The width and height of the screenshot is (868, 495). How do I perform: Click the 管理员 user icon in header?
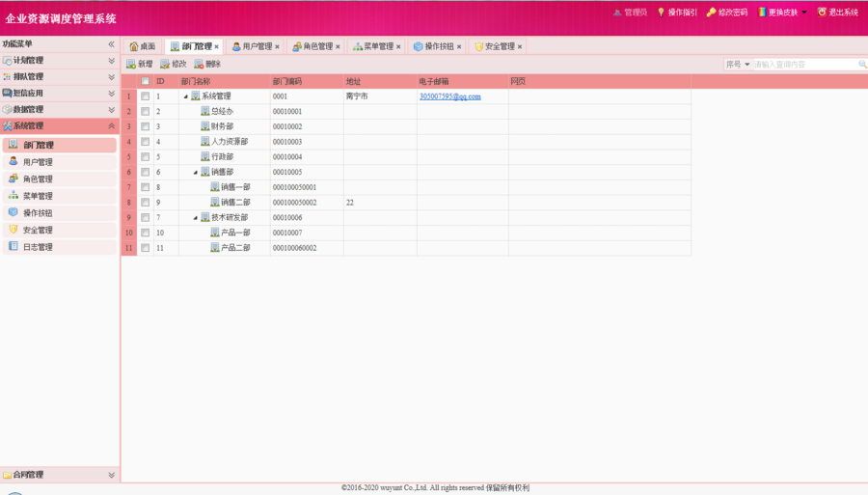[x=617, y=13]
